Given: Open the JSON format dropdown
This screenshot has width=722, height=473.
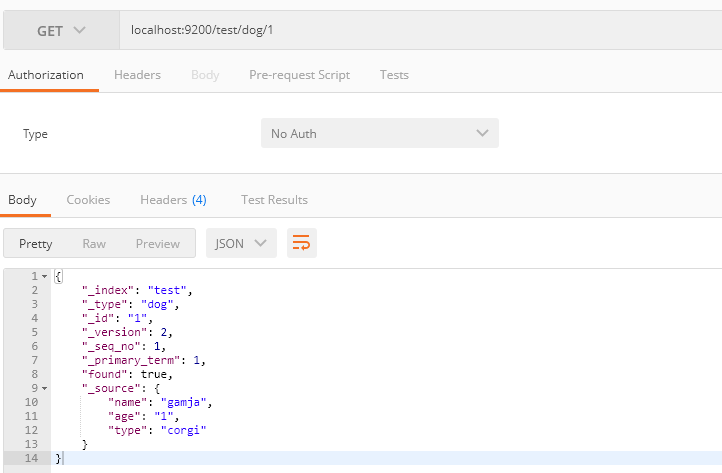Looking at the screenshot, I should pyautogui.click(x=241, y=243).
